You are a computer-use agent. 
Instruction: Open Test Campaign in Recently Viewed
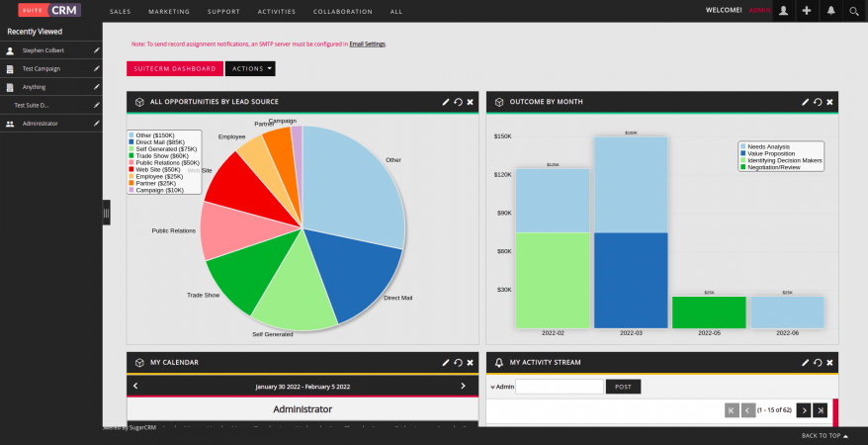coord(42,68)
